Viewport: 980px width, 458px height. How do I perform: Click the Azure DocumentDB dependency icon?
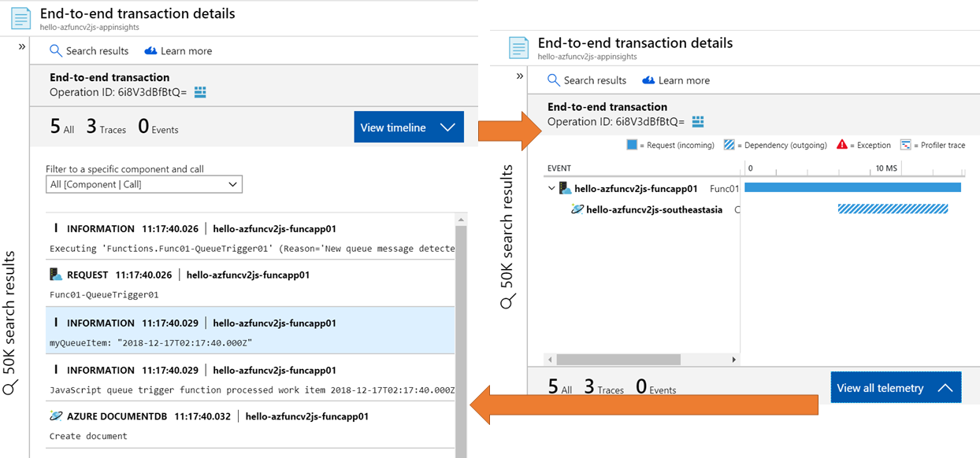[55, 416]
